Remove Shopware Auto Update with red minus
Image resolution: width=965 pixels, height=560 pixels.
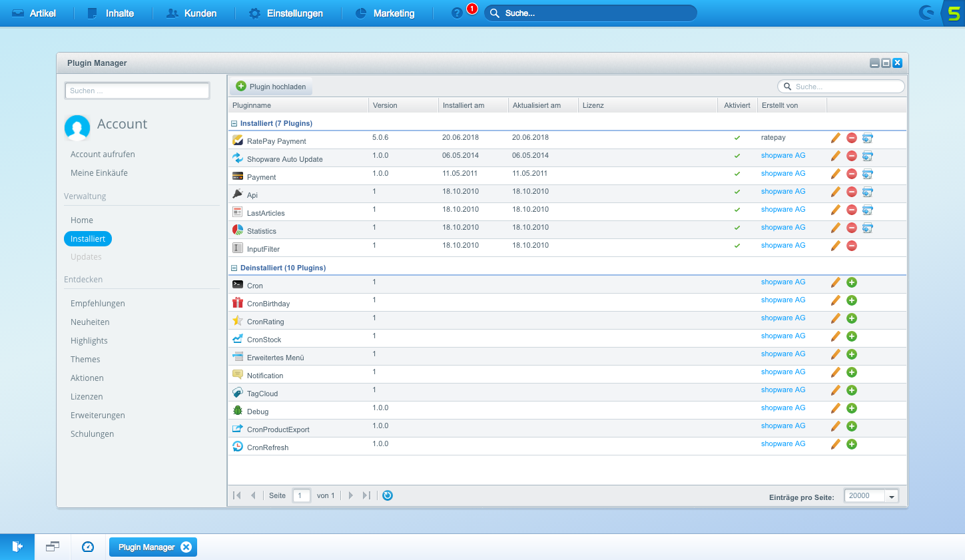point(851,156)
